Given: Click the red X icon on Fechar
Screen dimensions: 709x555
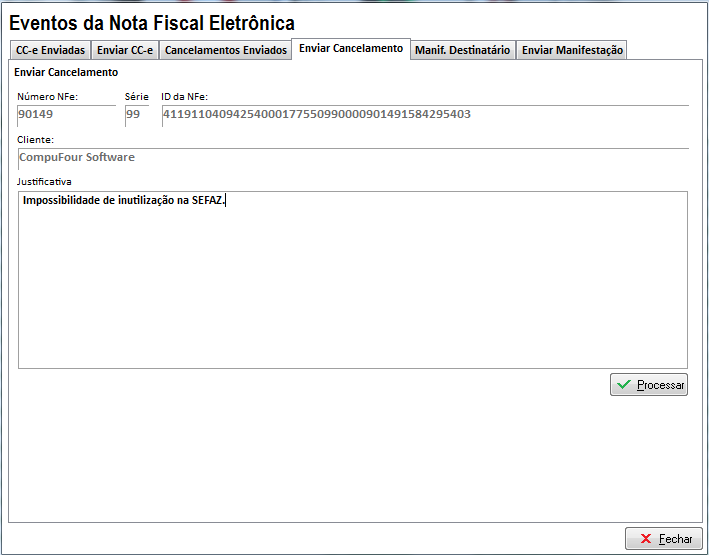Looking at the screenshot, I should [647, 539].
